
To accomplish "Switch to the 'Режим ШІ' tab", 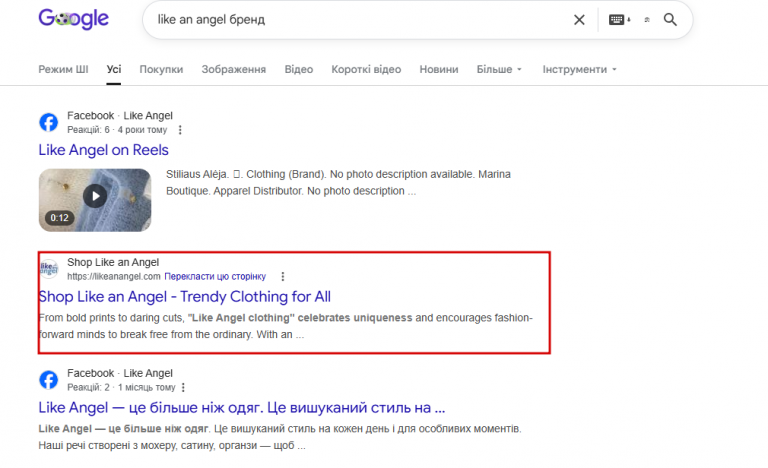I will pyautogui.click(x=63, y=70).
